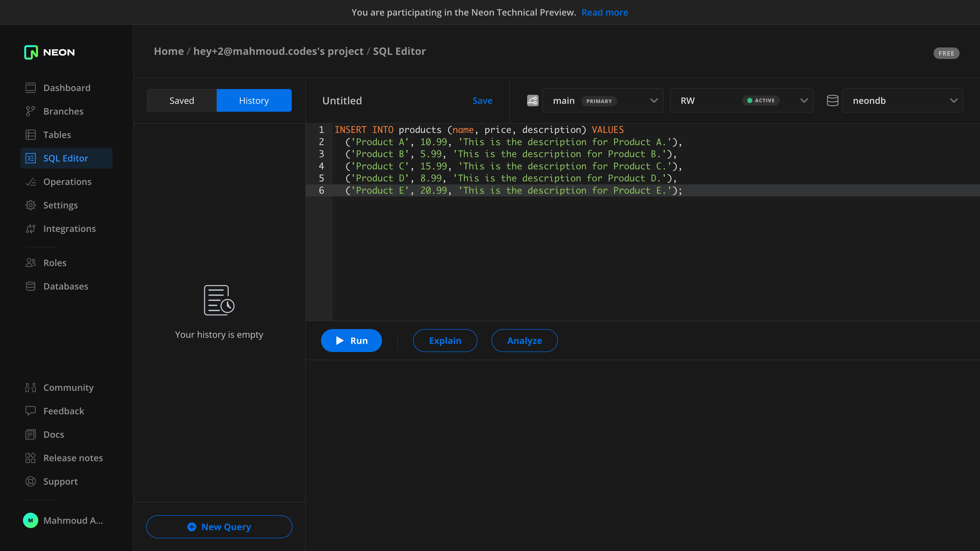Click the branch icon beside main dropdown
Screen dimensions: 980x551
(x=532, y=101)
